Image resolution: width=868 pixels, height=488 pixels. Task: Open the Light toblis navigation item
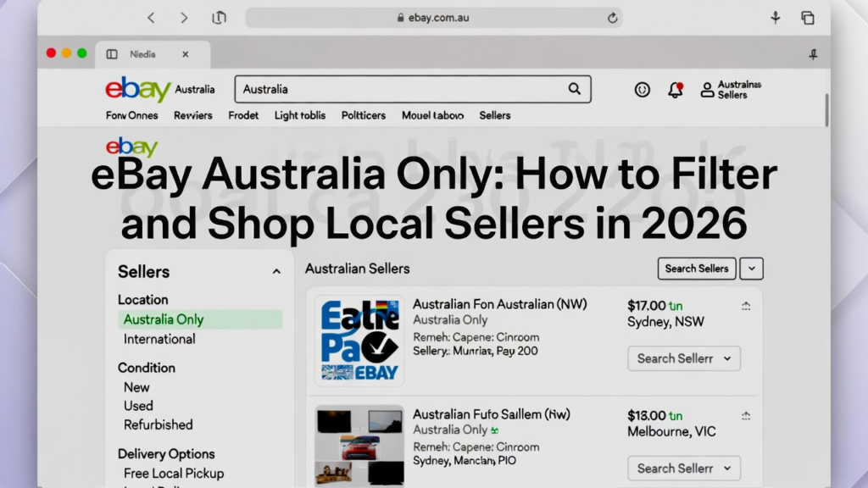pos(299,115)
